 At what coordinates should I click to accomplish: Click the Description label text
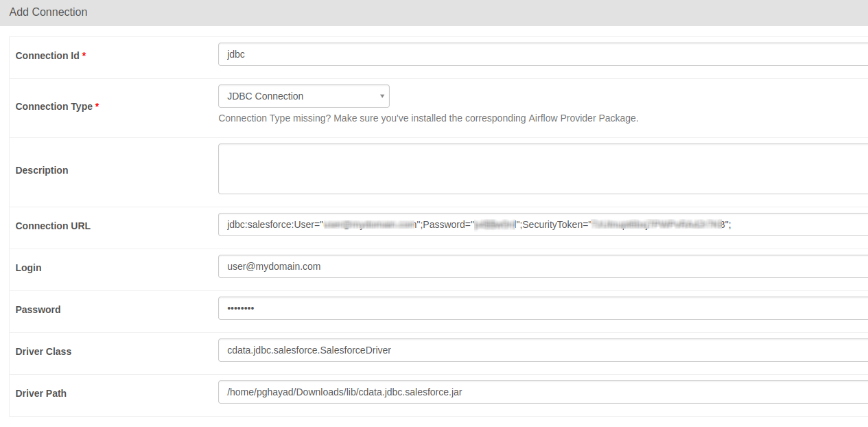[x=42, y=170]
